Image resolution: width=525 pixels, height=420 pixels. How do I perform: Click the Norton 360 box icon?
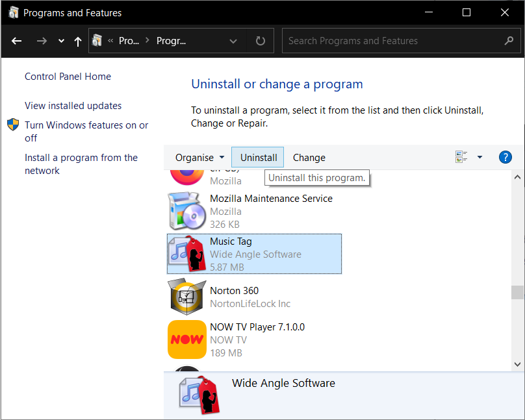187,297
